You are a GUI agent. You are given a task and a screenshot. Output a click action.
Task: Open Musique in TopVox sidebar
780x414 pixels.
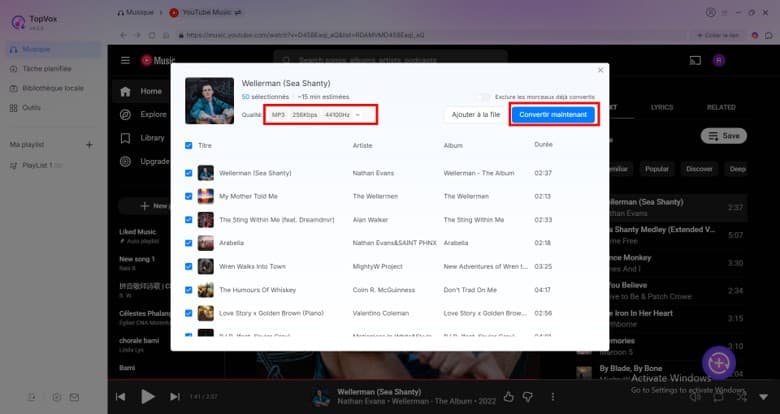(x=54, y=49)
